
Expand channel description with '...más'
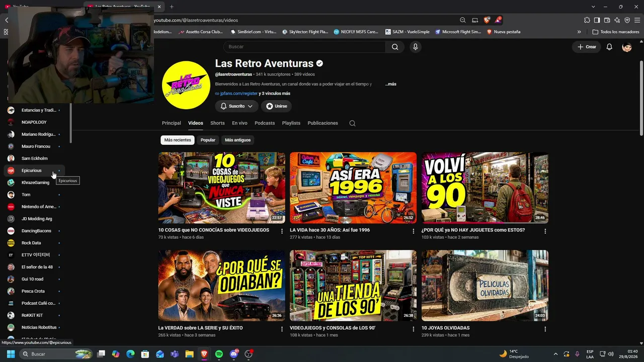click(x=391, y=84)
